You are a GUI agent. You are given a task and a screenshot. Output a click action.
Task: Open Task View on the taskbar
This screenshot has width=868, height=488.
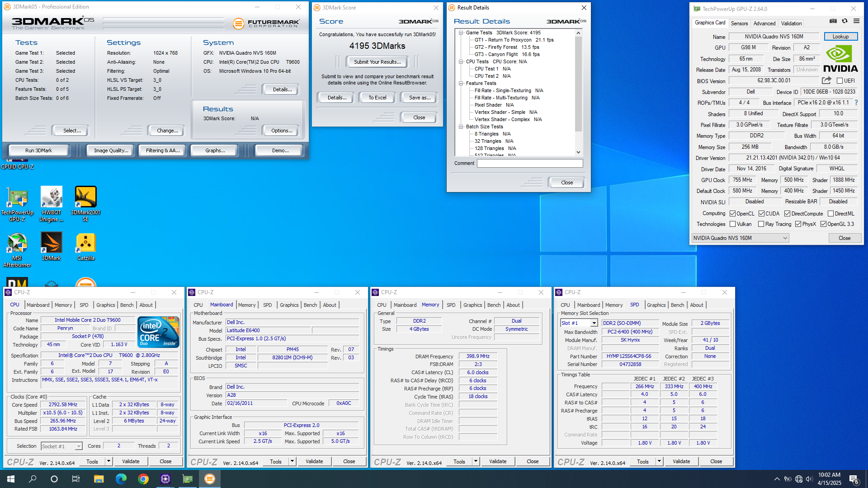(x=76, y=479)
